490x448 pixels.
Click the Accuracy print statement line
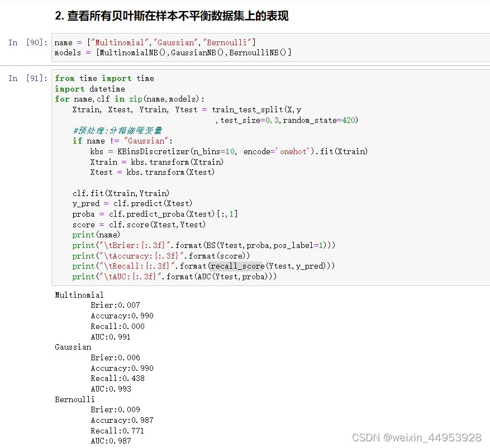pyautogui.click(x=161, y=256)
